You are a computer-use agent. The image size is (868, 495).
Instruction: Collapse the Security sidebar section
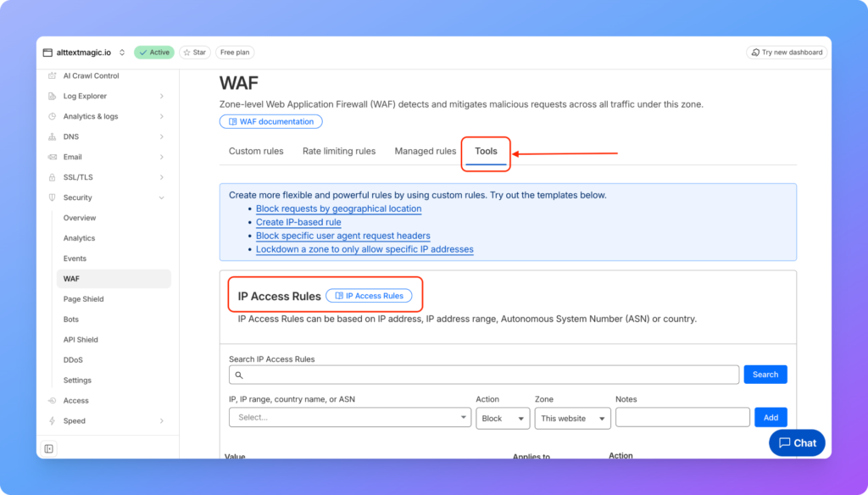[x=161, y=198]
